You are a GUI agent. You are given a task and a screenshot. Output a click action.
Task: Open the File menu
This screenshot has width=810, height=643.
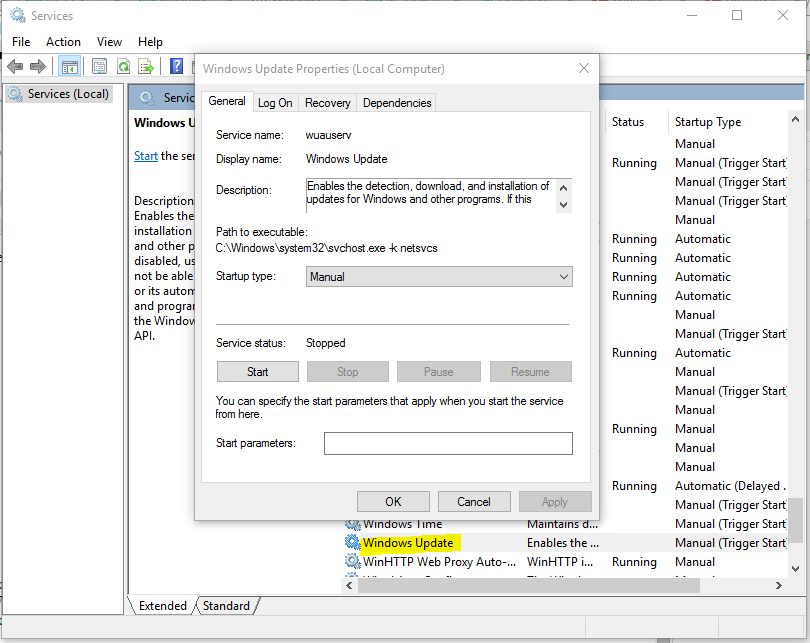[x=21, y=42]
